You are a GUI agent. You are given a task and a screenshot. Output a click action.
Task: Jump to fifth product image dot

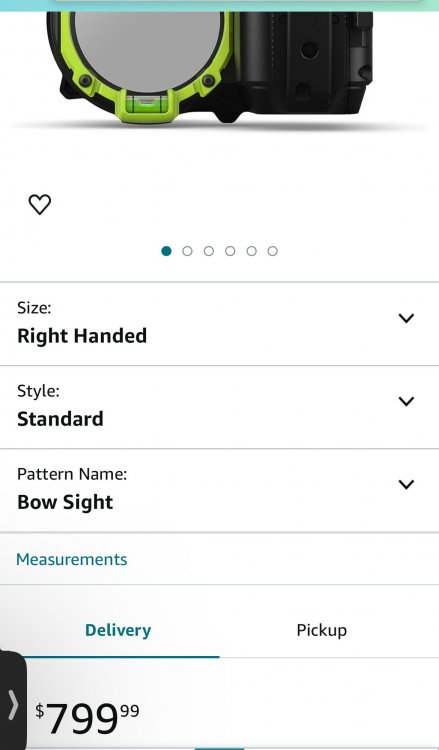pos(252,251)
